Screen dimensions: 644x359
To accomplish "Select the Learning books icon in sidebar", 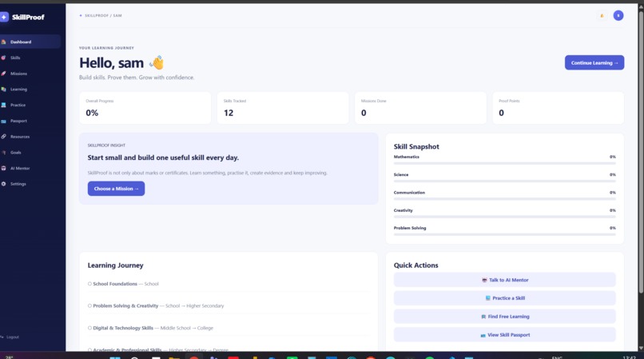I will (x=4, y=90).
